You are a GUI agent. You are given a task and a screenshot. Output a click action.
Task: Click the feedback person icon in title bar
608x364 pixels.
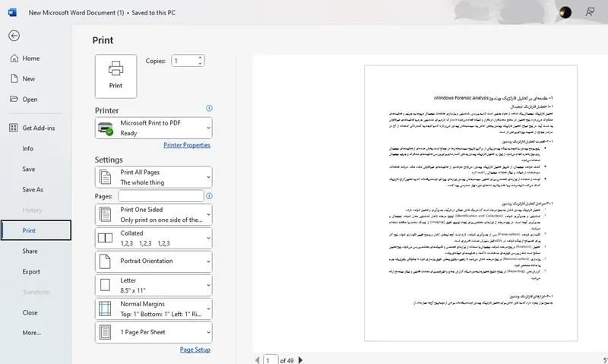[590, 12]
